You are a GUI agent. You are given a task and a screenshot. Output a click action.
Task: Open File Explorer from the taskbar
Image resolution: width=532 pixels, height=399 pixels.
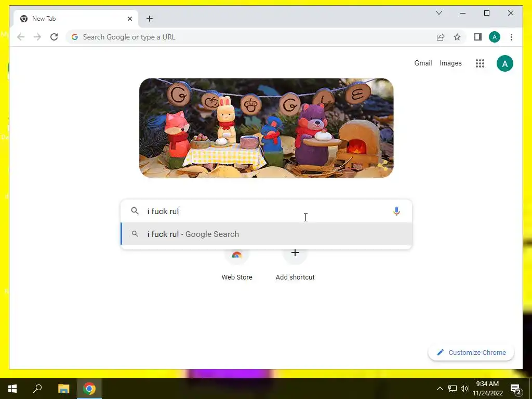pos(63,389)
